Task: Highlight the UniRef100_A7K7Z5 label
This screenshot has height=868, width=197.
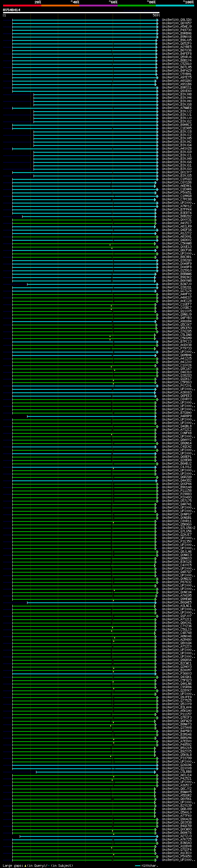Action: (176, 839)
